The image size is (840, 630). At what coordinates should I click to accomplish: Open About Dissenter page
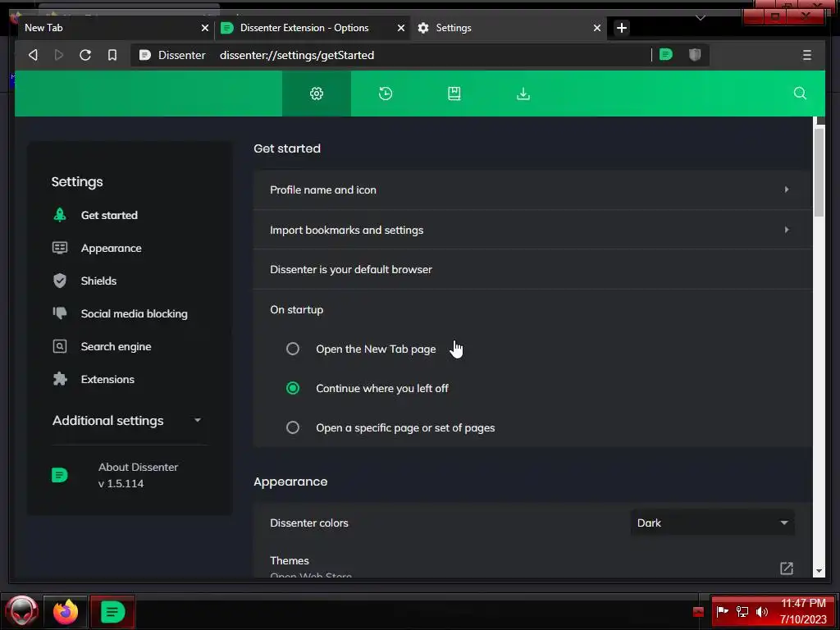pos(138,475)
